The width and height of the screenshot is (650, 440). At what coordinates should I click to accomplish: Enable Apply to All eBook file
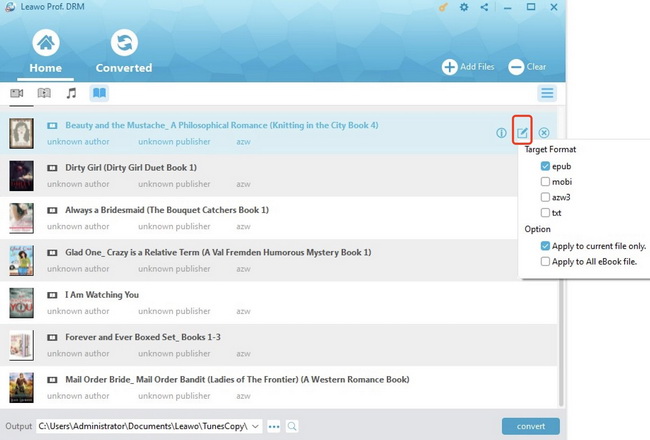pos(545,261)
